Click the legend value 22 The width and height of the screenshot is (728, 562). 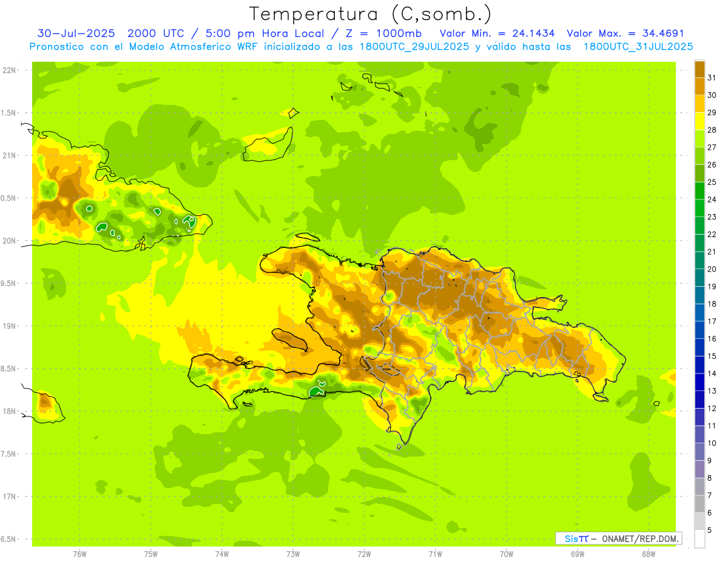[712, 234]
